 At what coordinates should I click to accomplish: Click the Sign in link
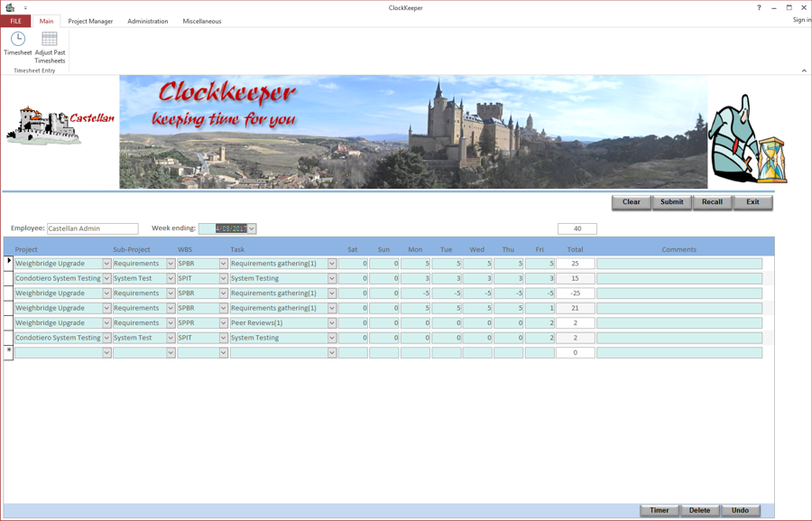[802, 20]
